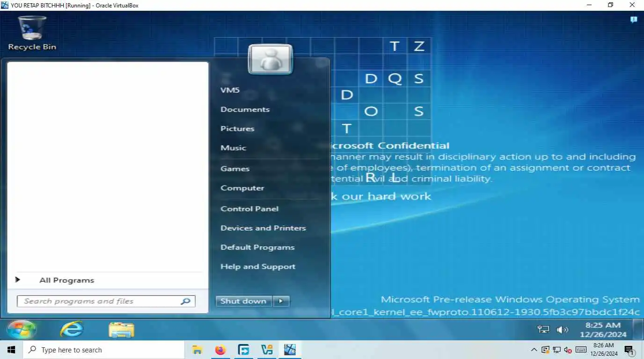This screenshot has height=359, width=644.
Task: Click the user account picture icon
Action: (x=270, y=59)
